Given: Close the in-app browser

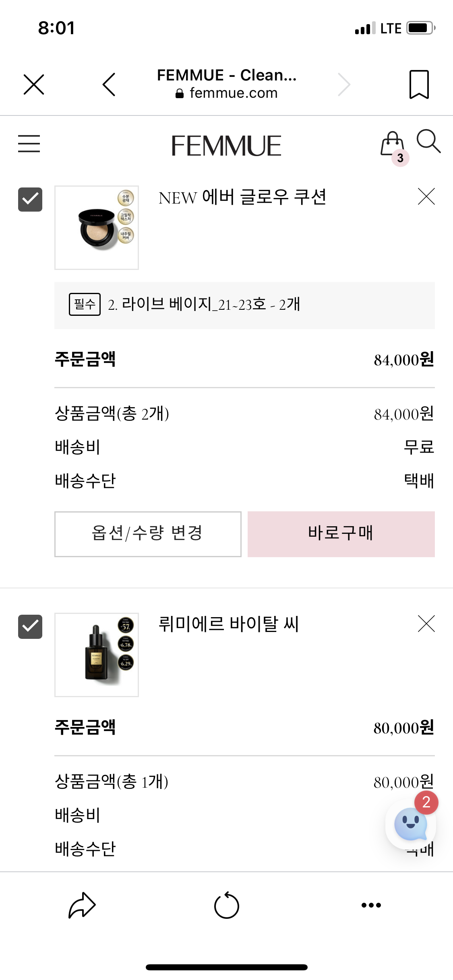Looking at the screenshot, I should pos(34,84).
